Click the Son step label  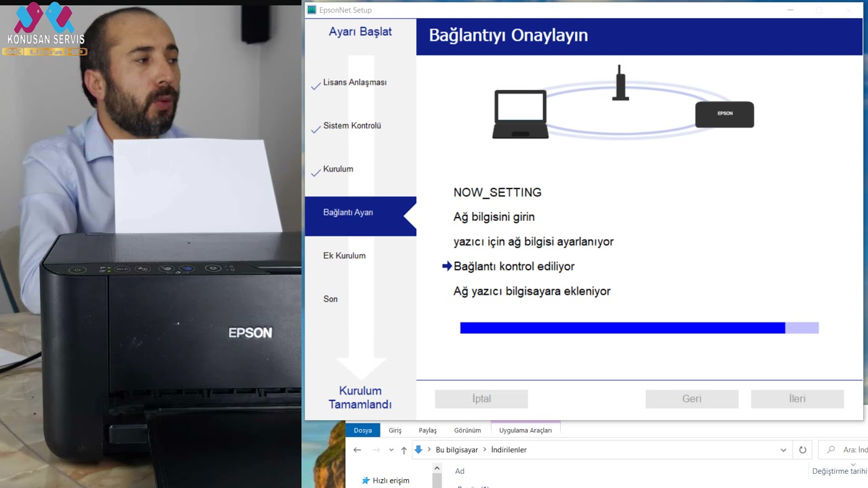[x=330, y=299]
